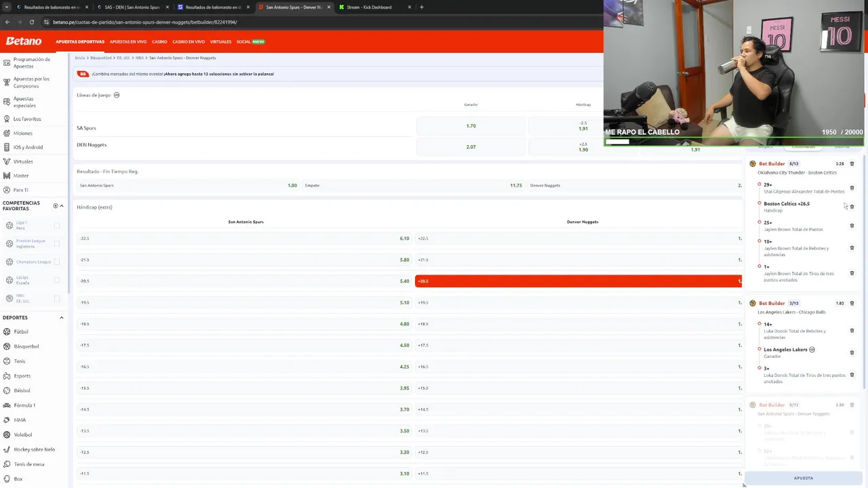Open a new browser tab
This screenshot has width=868, height=488.
click(x=421, y=7)
